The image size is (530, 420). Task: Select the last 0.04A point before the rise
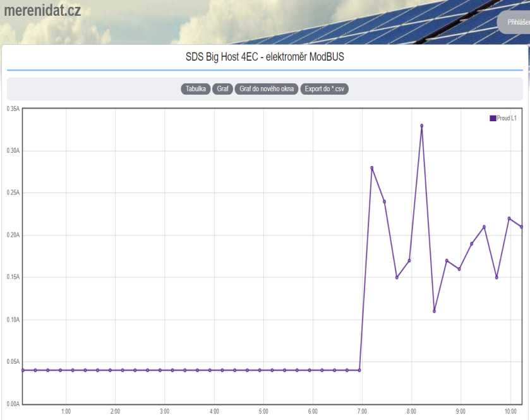point(359,370)
